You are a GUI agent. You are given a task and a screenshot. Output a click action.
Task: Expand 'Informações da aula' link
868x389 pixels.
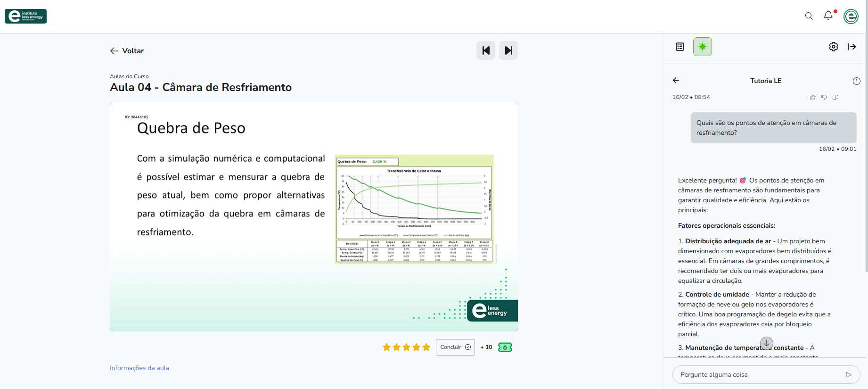139,368
